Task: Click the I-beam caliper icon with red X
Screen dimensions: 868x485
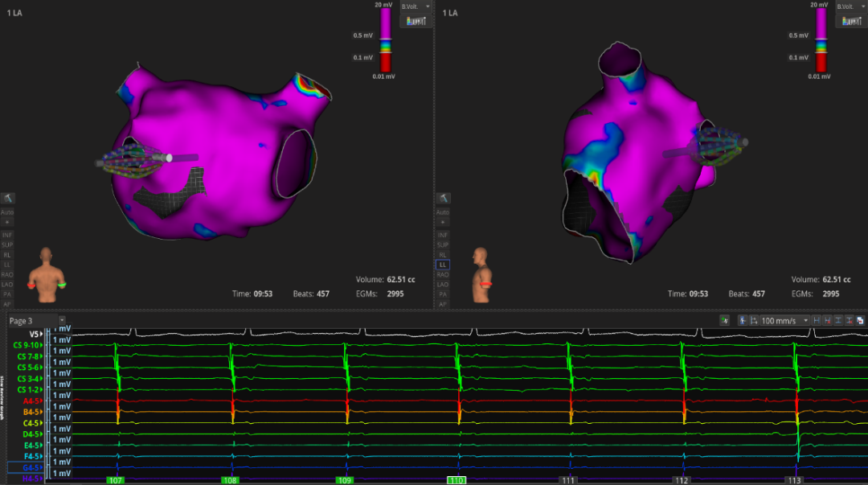Action: (850, 320)
